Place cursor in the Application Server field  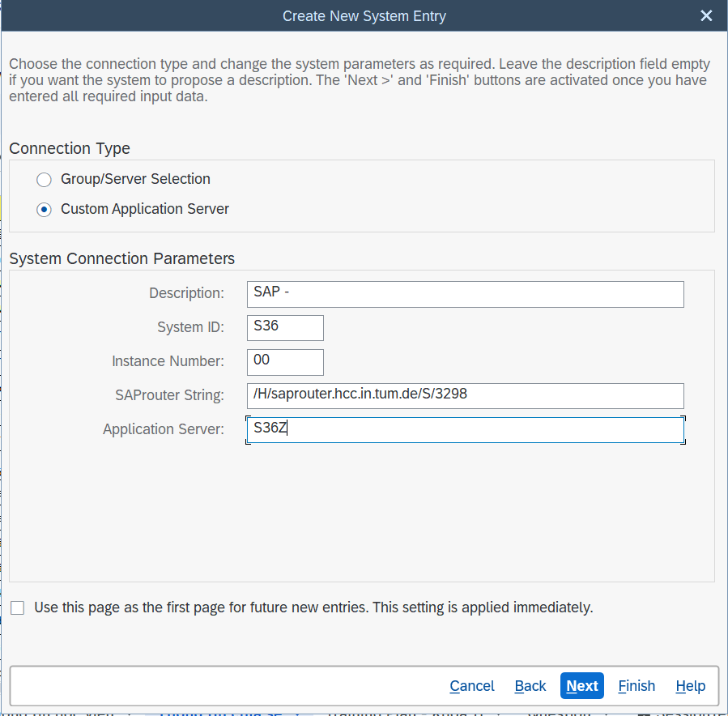pos(465,430)
